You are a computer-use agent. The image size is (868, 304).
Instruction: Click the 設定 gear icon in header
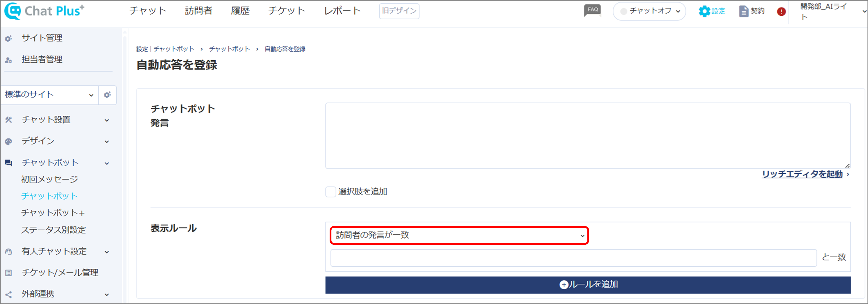coord(704,11)
